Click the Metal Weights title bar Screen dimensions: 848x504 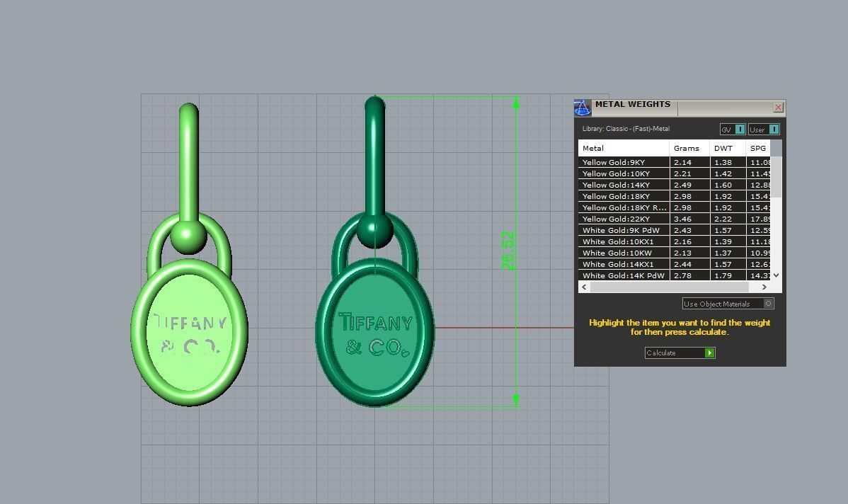coord(680,108)
